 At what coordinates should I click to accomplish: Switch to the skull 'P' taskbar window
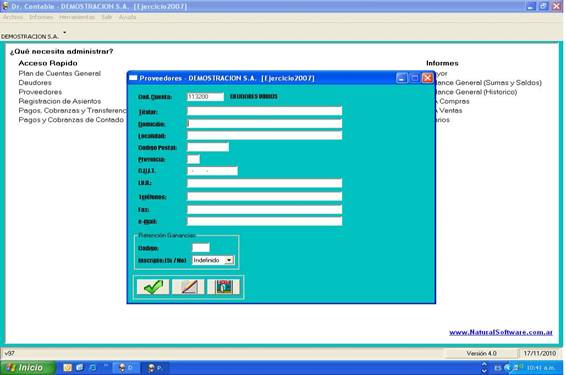[155, 368]
